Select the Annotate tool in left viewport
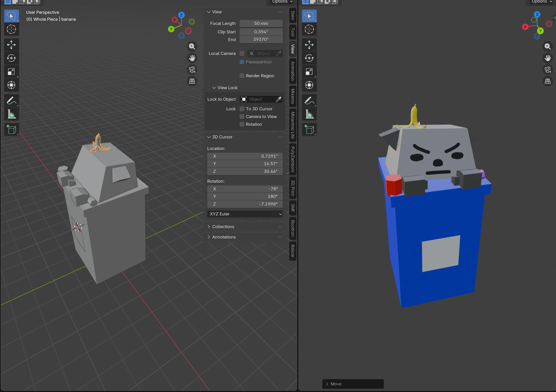556x392 pixels. click(x=11, y=101)
